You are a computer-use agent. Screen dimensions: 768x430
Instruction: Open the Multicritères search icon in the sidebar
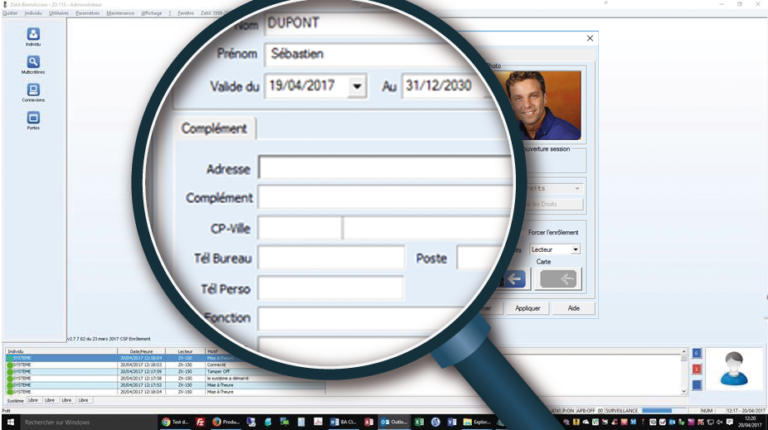pos(33,64)
